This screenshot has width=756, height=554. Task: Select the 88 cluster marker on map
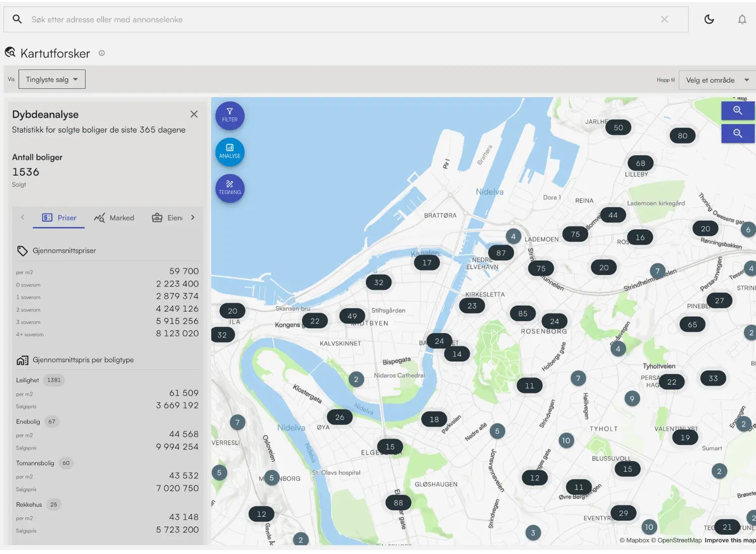coord(398,503)
